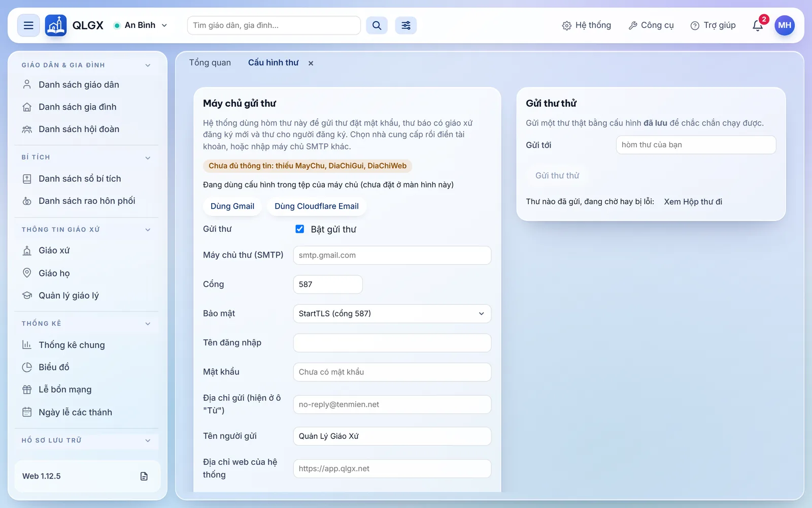Expand the Hồ sơ lưu trữ section
The width and height of the screenshot is (812, 508).
tap(148, 440)
